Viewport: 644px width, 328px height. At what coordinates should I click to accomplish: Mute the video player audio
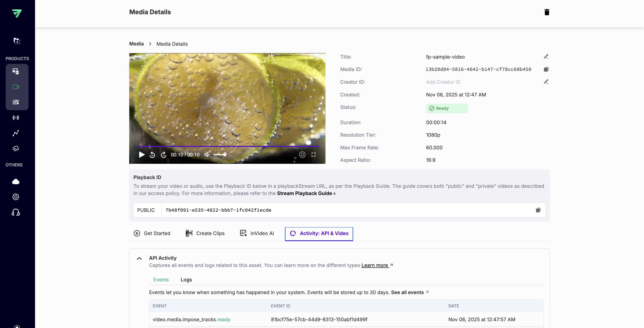click(x=207, y=155)
